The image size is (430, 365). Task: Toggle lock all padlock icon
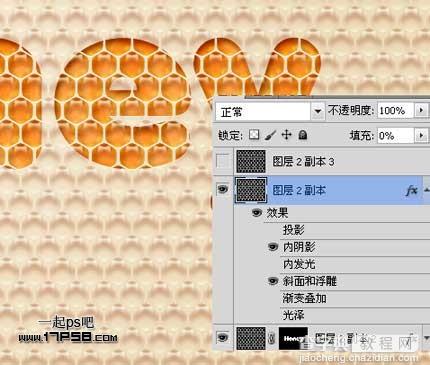[x=303, y=135]
